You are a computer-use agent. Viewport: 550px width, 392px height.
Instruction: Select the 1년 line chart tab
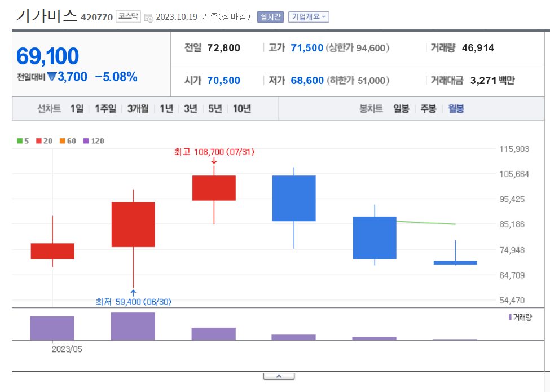[x=166, y=109]
